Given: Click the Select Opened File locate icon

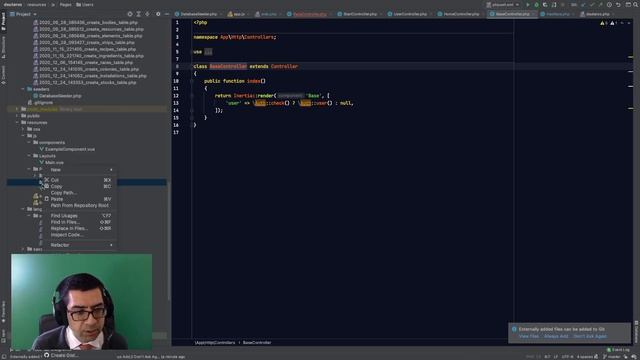Looking at the screenshot, I should tap(130, 14).
